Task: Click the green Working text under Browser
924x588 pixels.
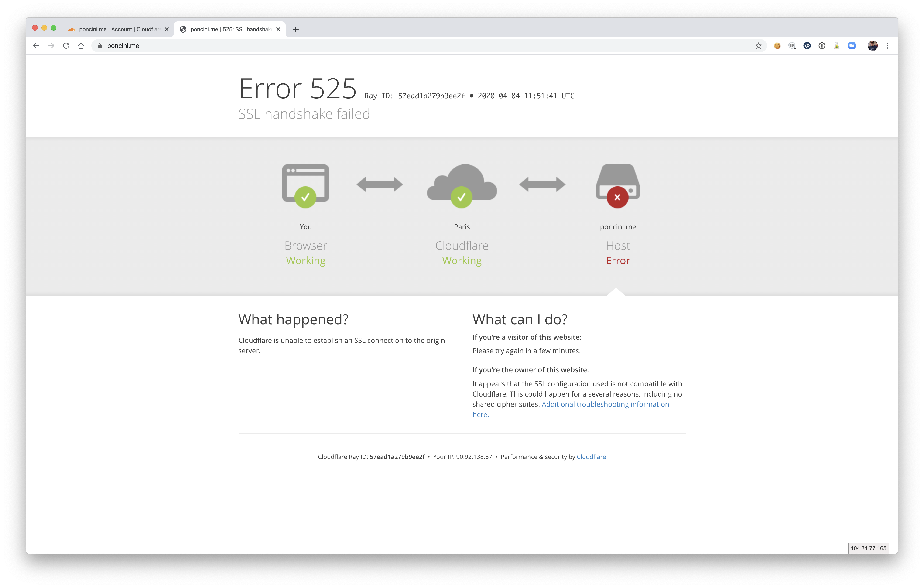Action: click(305, 261)
